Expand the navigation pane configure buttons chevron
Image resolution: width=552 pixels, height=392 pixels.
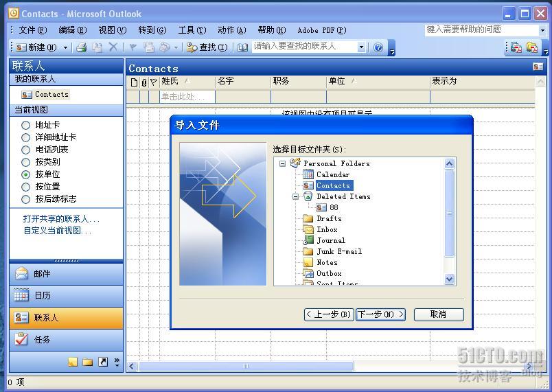117,362
